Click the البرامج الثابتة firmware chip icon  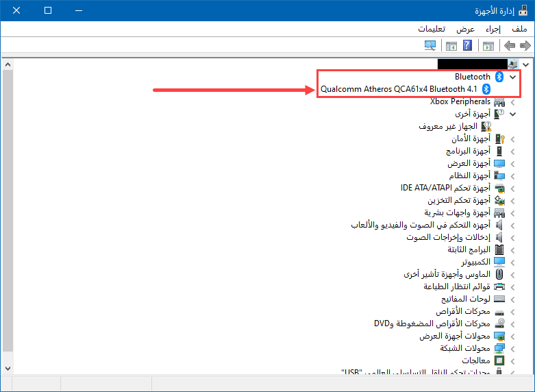coord(499,249)
